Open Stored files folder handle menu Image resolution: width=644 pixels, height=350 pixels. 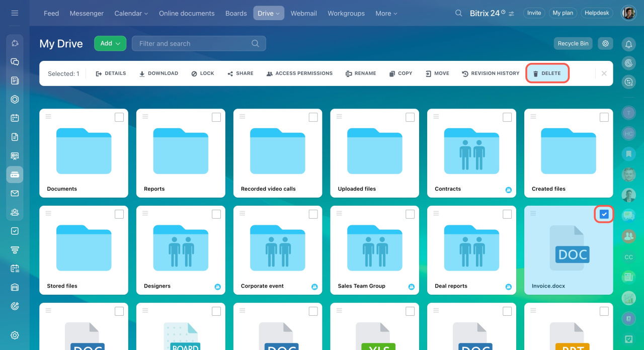point(48,213)
